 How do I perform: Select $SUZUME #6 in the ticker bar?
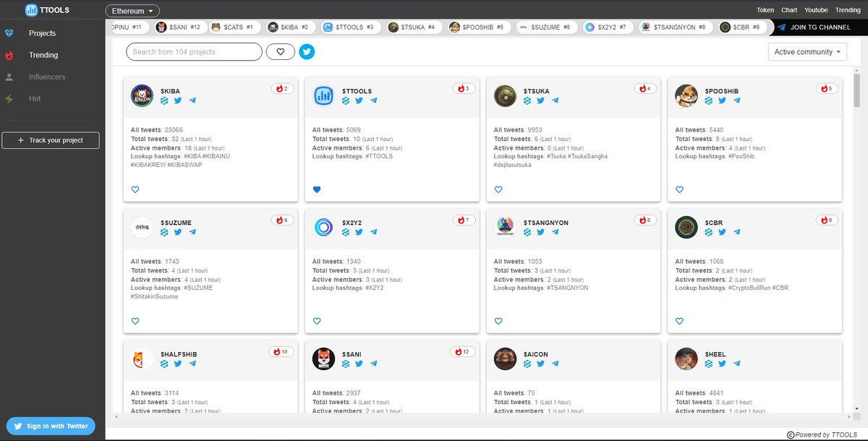pos(546,27)
